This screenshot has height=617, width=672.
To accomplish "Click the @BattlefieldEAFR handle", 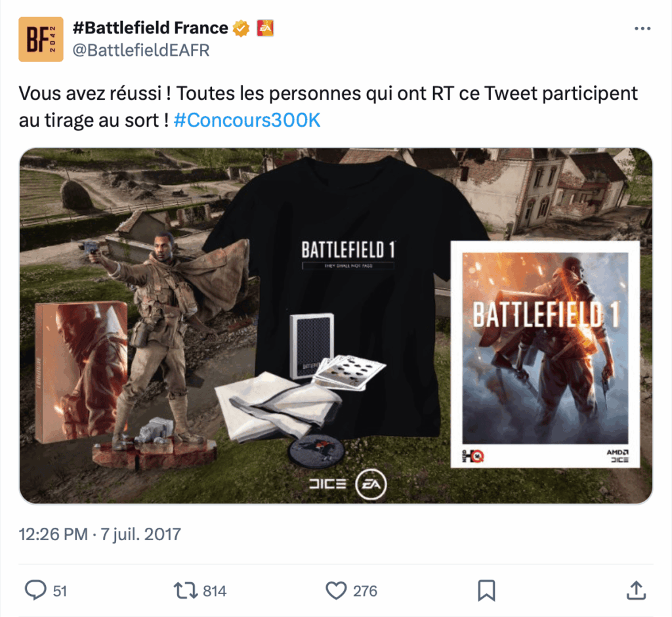I will [x=141, y=51].
